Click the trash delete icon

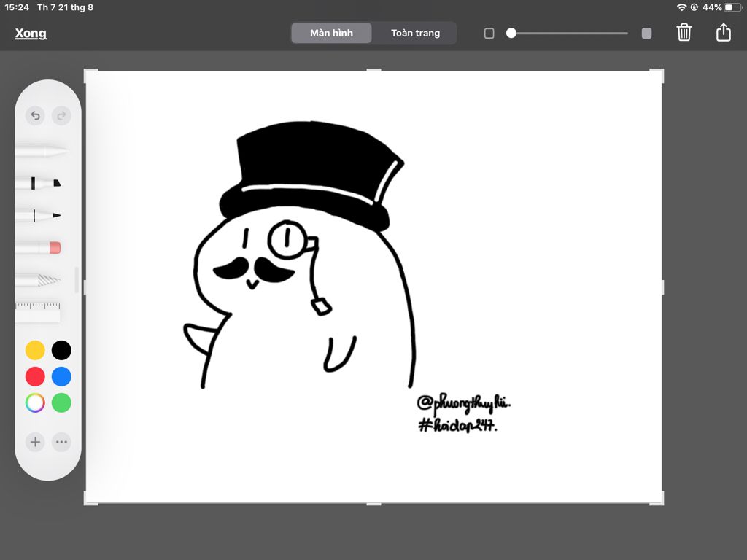684,32
